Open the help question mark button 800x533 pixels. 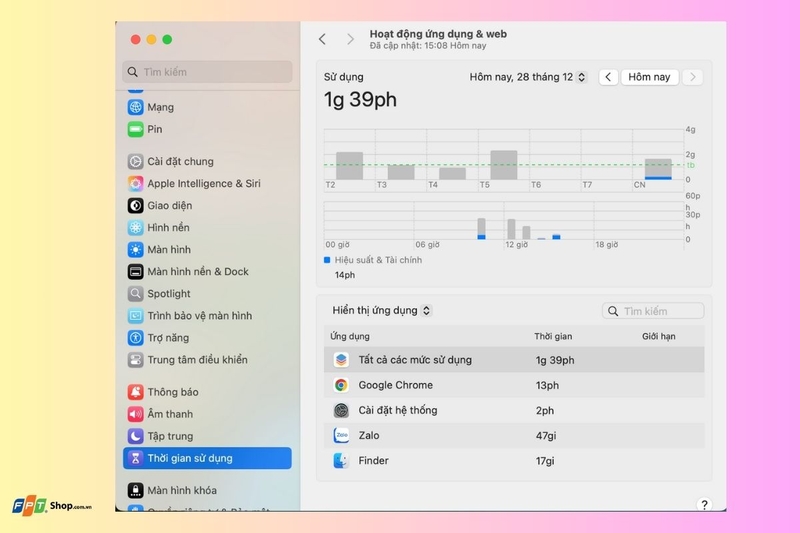point(704,504)
